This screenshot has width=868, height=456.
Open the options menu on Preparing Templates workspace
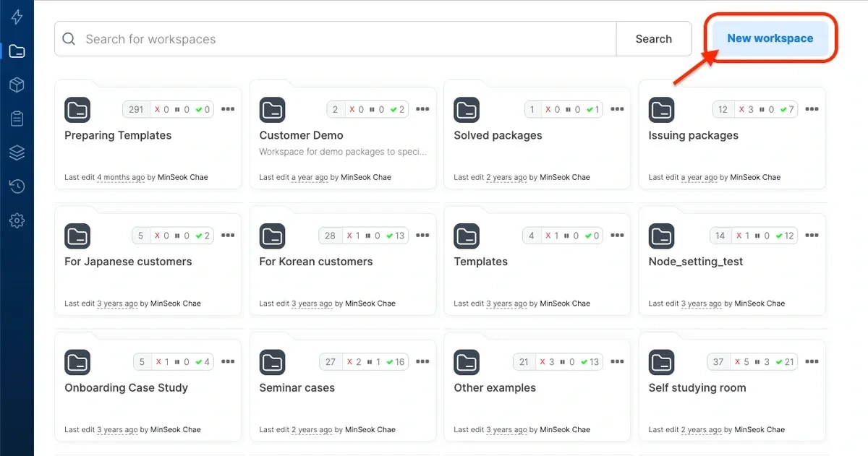click(x=228, y=108)
